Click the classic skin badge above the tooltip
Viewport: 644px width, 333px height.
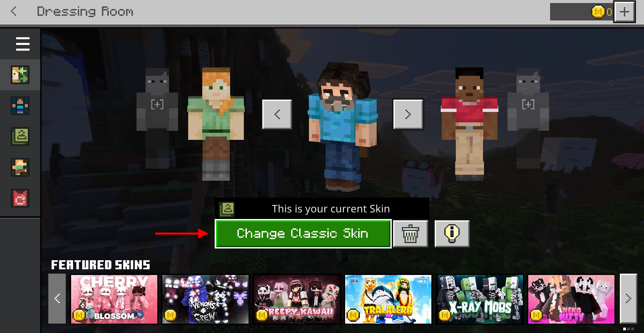227,208
